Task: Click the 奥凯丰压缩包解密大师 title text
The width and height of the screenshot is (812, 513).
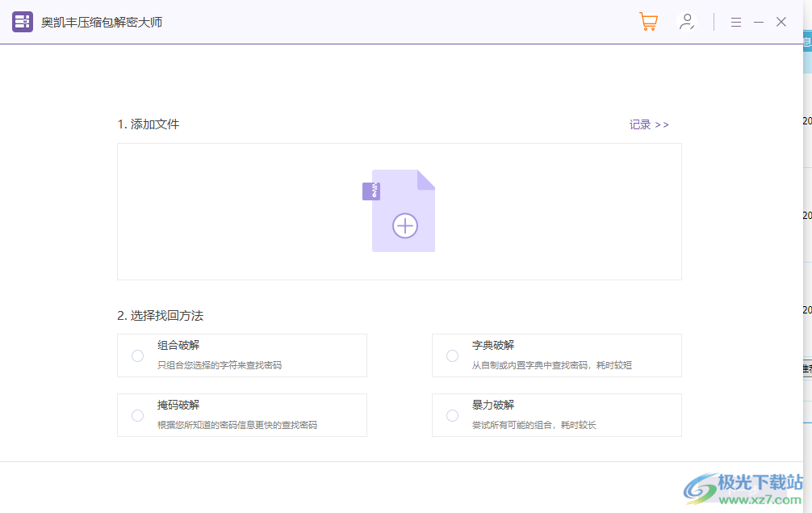Action: (102, 23)
